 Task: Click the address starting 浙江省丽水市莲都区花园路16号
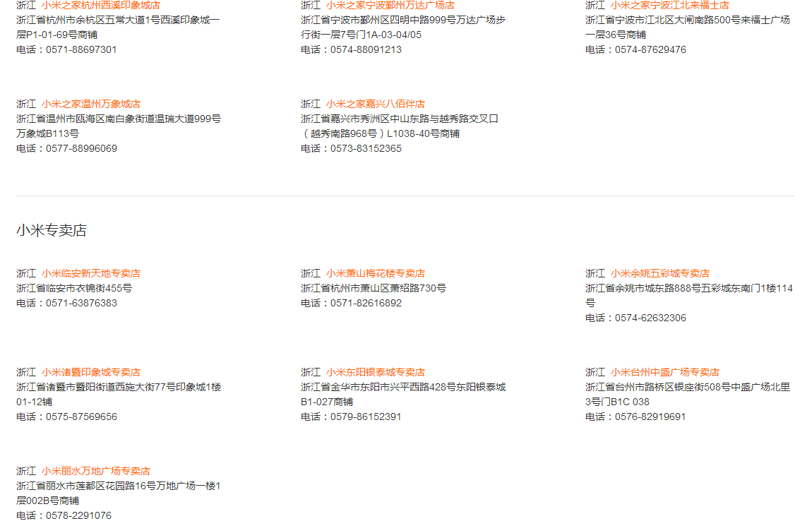tap(119, 493)
